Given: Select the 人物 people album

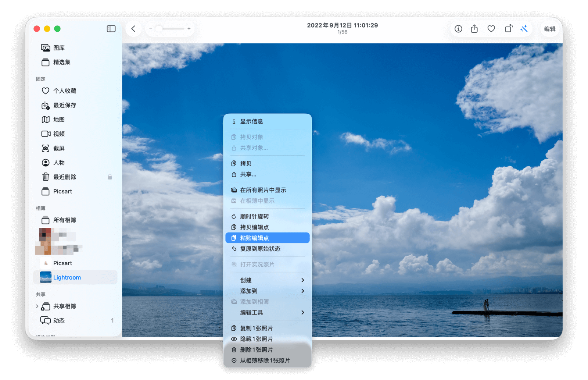Looking at the screenshot, I should click(59, 163).
